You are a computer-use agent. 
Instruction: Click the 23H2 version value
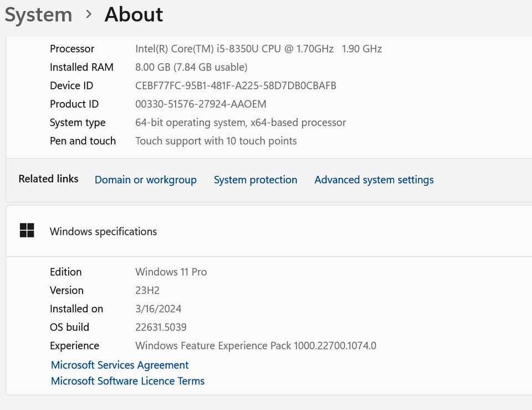coord(147,290)
